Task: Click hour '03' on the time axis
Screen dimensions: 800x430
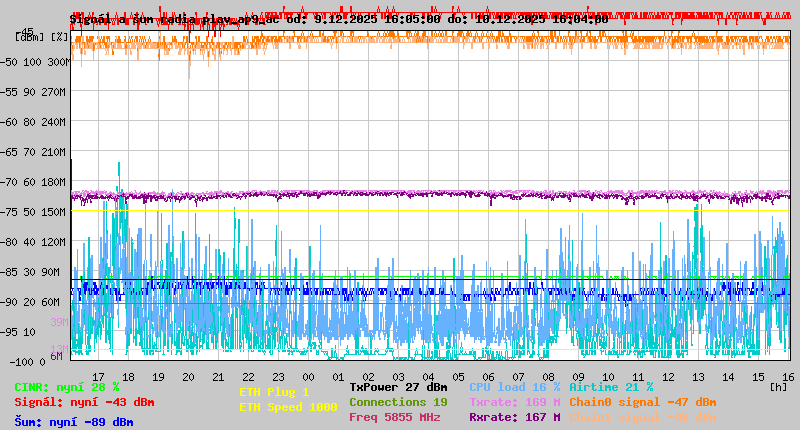Action: pyautogui.click(x=398, y=377)
